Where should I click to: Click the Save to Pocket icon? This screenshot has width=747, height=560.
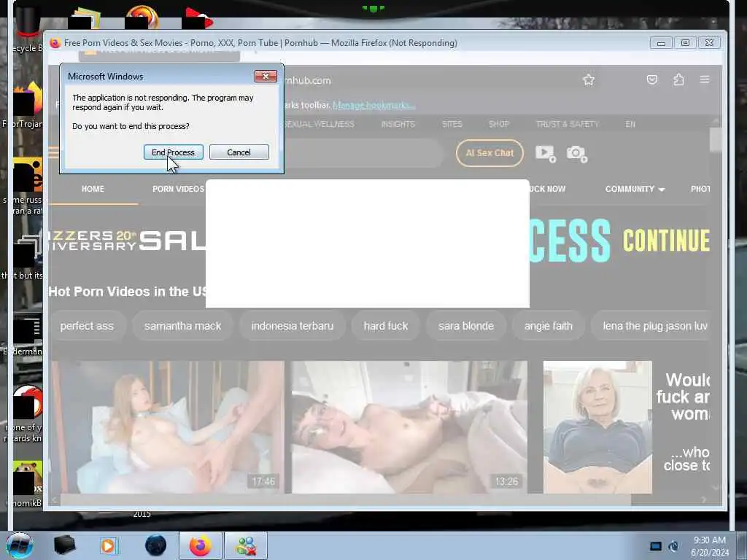tap(652, 79)
